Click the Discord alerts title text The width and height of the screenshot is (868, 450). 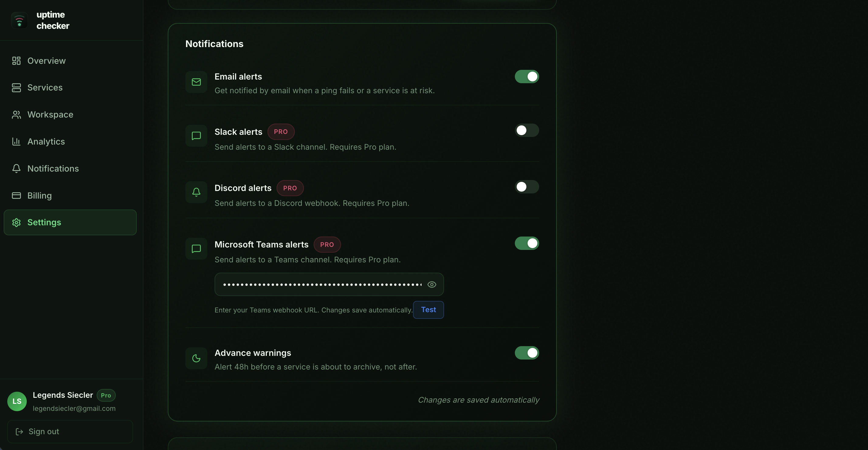[243, 188]
